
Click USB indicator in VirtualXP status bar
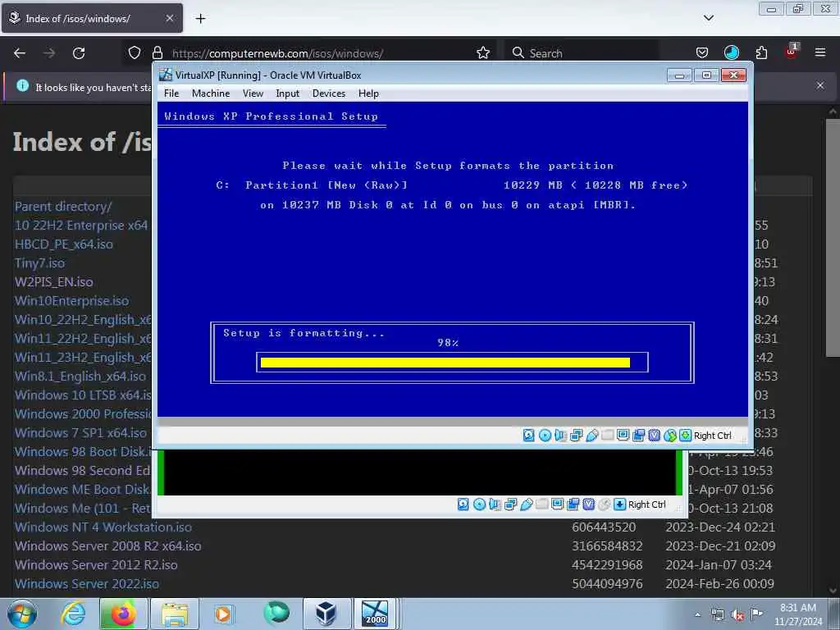pos(591,436)
